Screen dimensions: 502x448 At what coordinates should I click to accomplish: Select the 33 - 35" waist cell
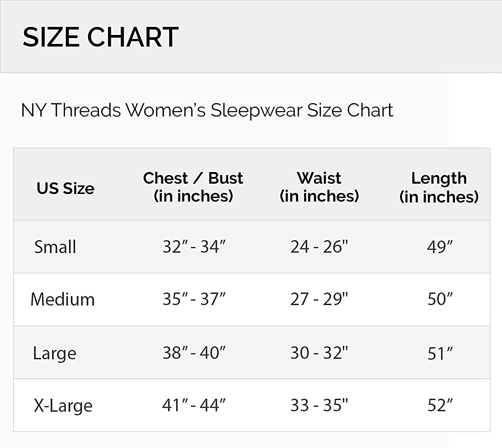319,406
